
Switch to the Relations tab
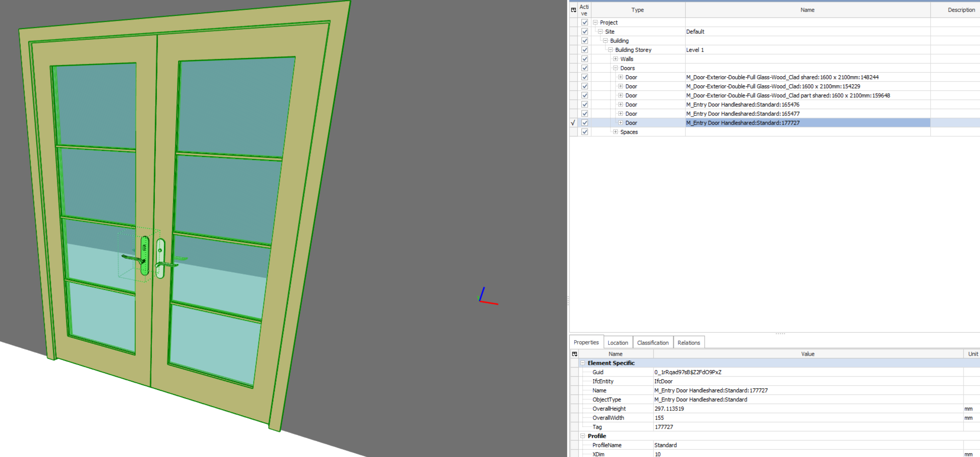[x=689, y=342]
